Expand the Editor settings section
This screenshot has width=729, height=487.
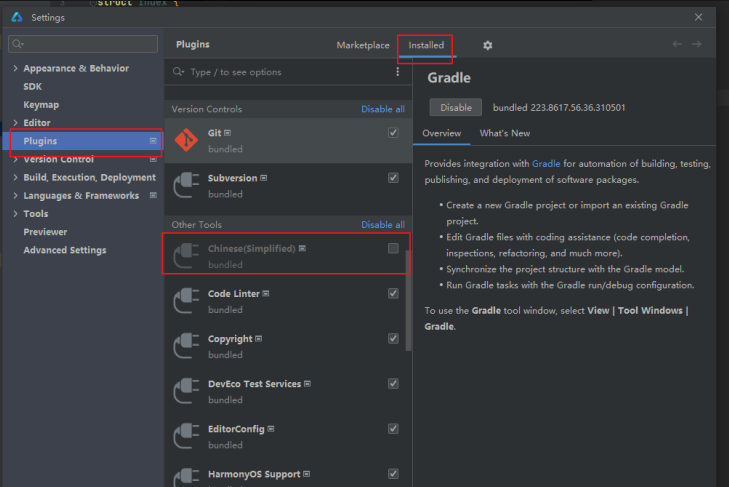pos(15,123)
